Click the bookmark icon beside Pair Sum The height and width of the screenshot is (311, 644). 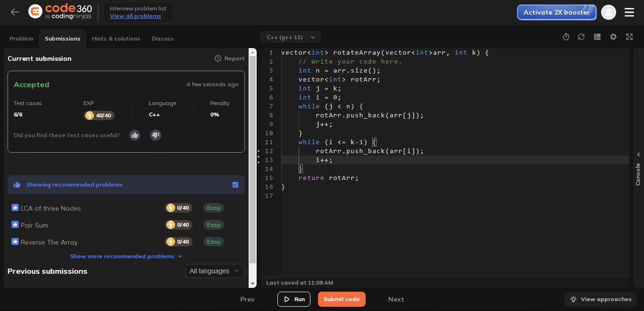point(15,225)
